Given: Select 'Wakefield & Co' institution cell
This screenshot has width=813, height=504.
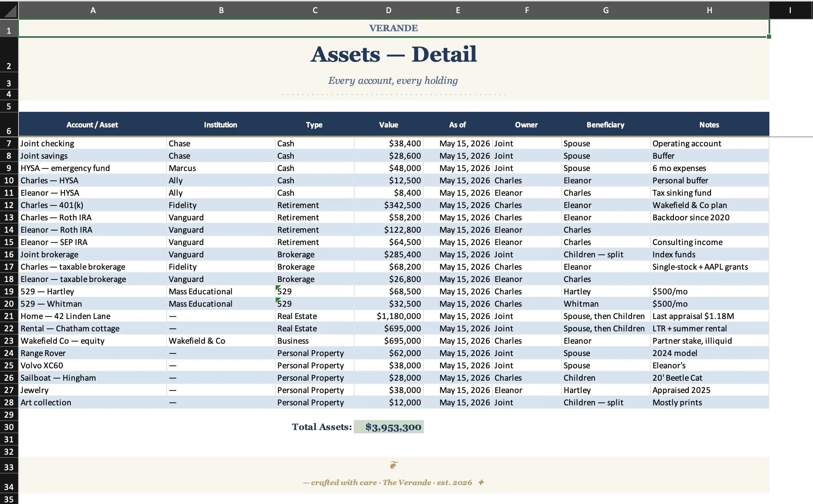Looking at the screenshot, I should click(221, 341).
